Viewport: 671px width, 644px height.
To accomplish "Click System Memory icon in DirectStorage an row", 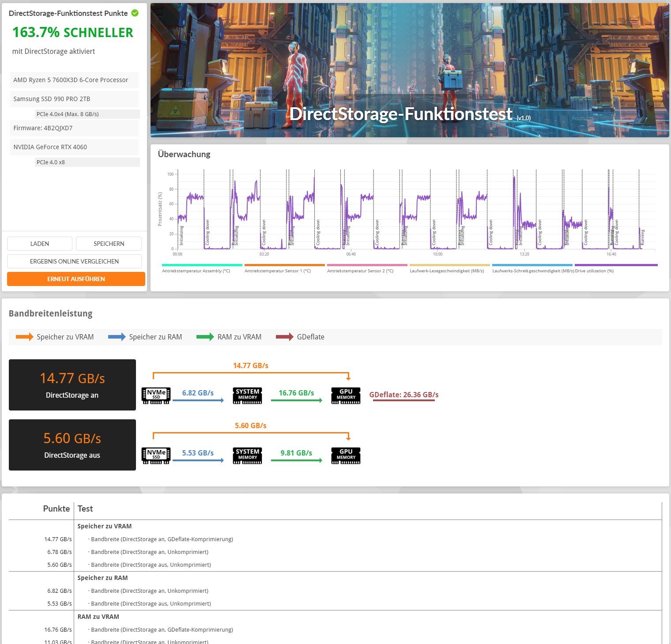I will point(248,395).
